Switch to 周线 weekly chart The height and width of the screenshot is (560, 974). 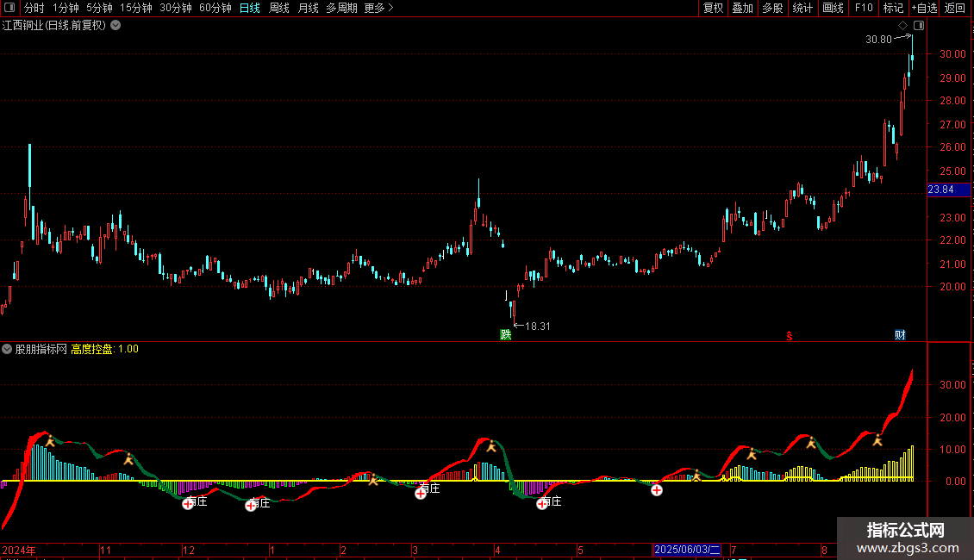tap(279, 8)
